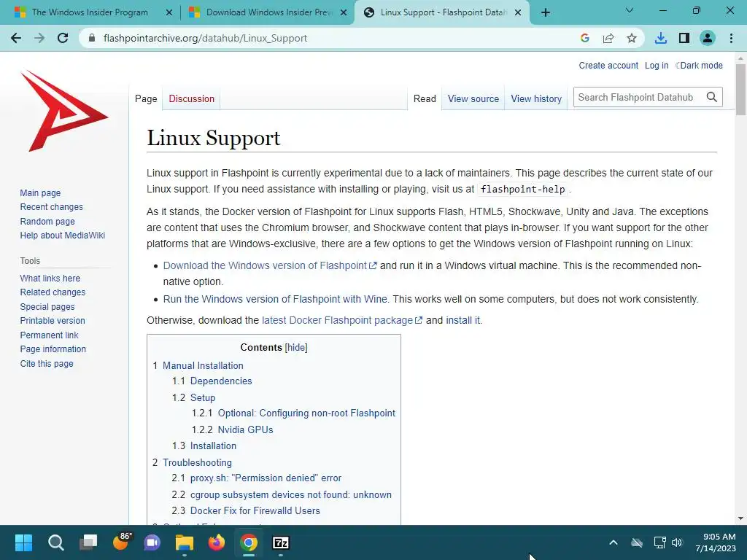The height and width of the screenshot is (560, 747).
Task: Open the Discussion tab
Action: [192, 98]
